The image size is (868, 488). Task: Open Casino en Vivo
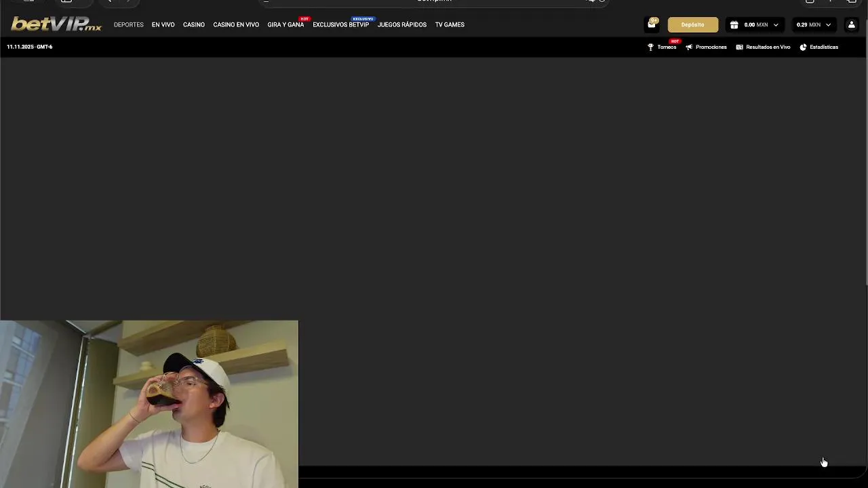pos(236,25)
